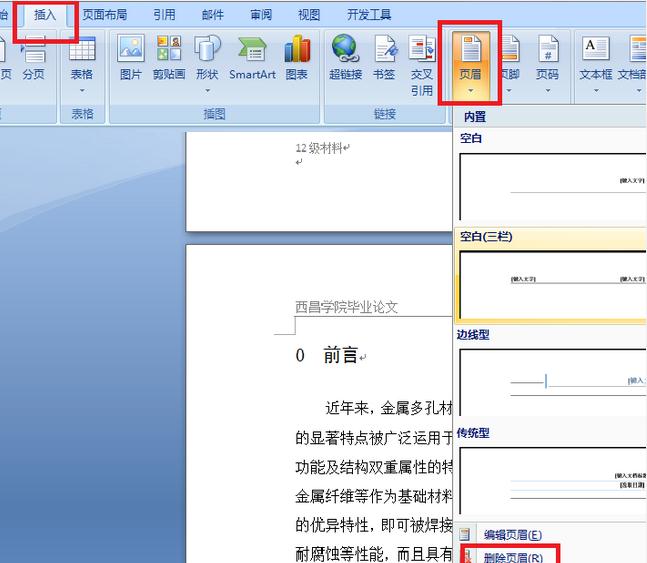Click the 形状 shapes icon
The image size is (647, 563).
[x=207, y=49]
